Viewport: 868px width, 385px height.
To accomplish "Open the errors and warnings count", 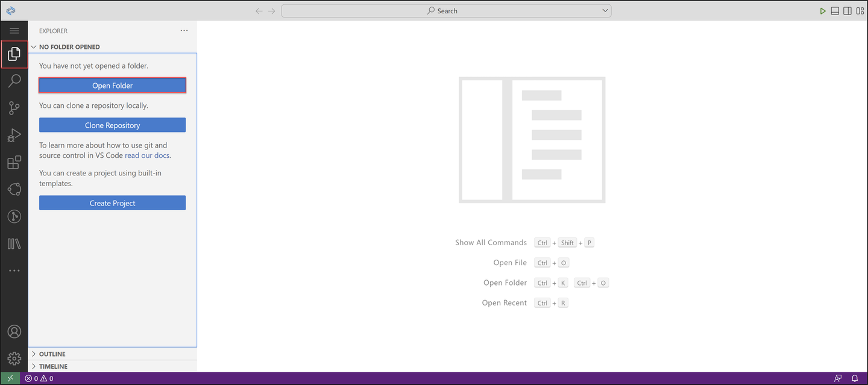I will 39,378.
